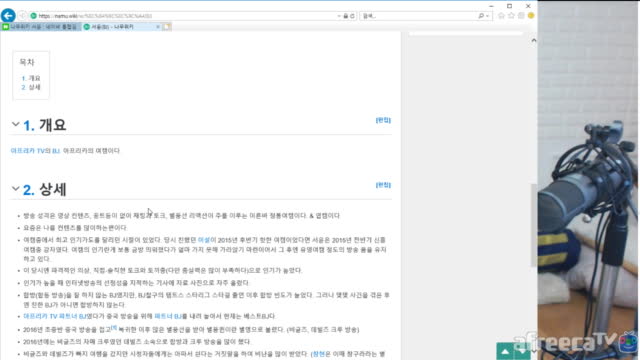The image size is (640, 360).
Task: Open the search provider dropdown arrow
Action: coord(487,16)
